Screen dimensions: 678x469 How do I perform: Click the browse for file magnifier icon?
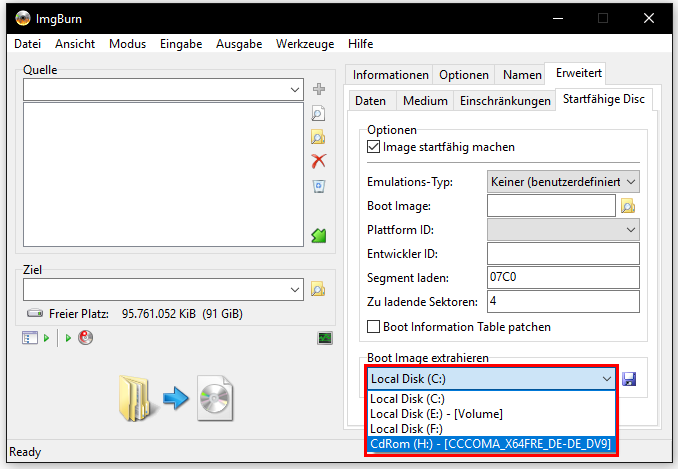(x=318, y=114)
